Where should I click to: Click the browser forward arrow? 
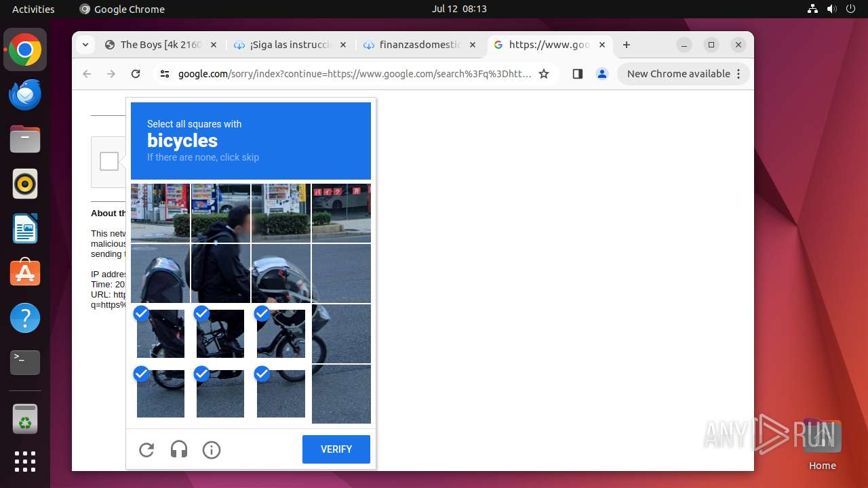[x=111, y=74]
